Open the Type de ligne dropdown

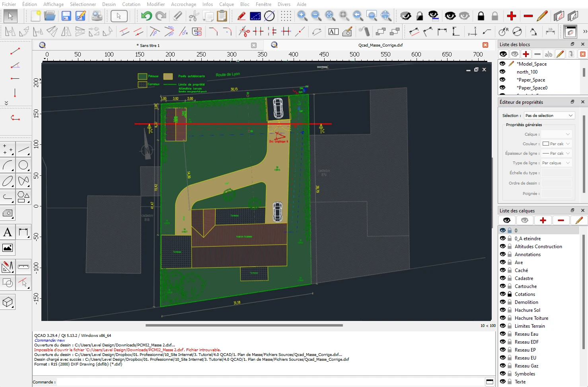556,163
